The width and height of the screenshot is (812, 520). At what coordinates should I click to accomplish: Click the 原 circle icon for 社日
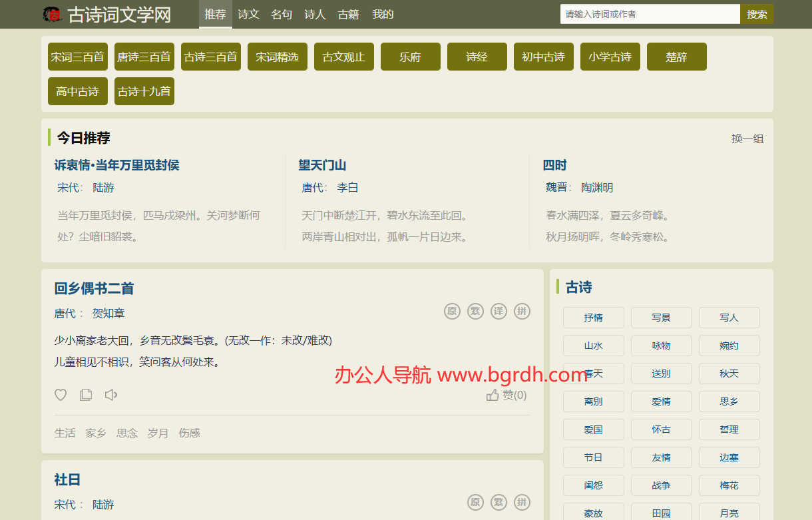coord(475,503)
